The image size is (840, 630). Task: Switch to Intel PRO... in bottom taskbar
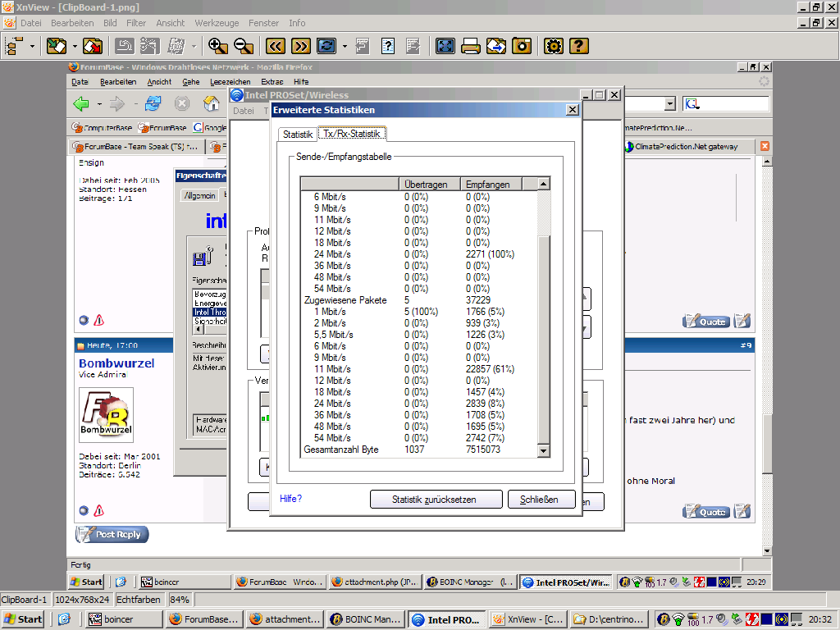point(447,619)
